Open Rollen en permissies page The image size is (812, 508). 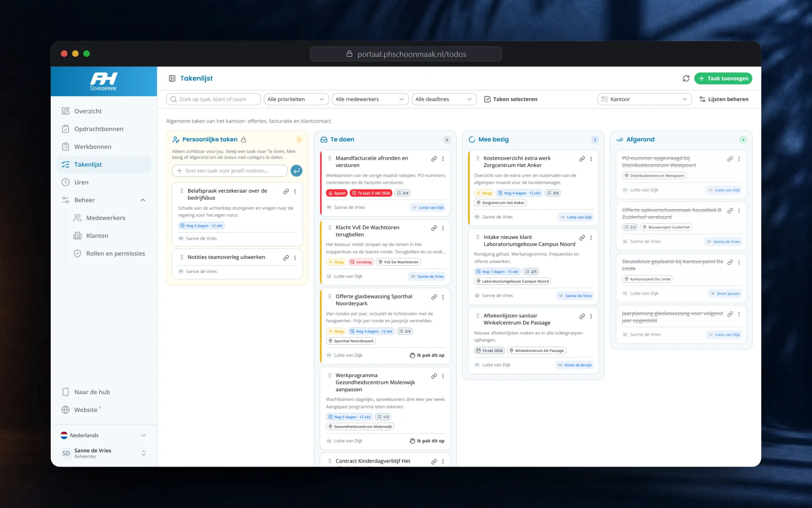[x=110, y=253]
